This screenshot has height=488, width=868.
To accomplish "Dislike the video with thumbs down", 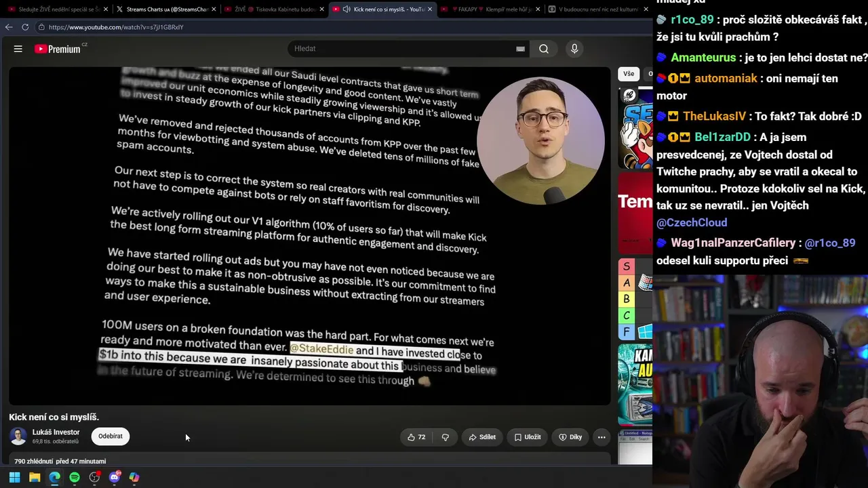I will [446, 437].
